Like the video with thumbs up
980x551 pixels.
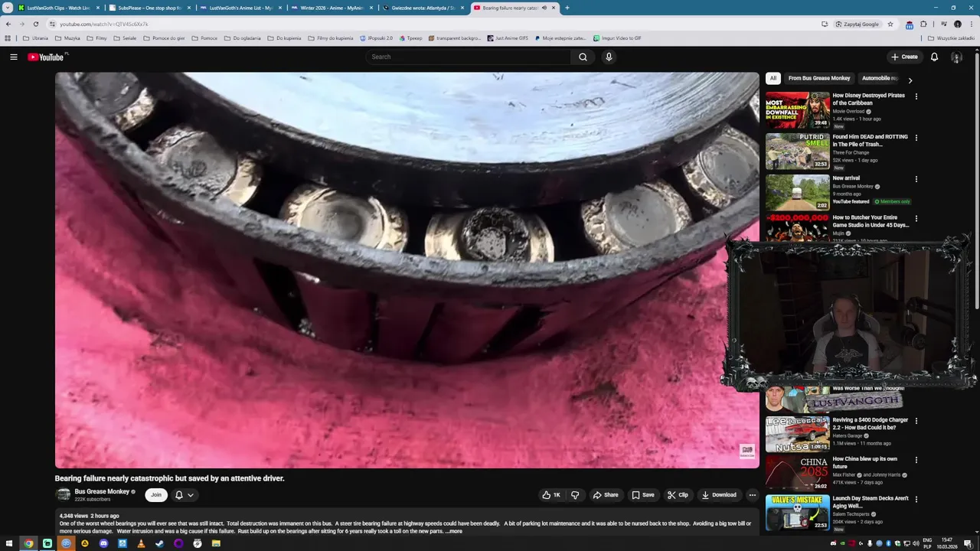click(x=550, y=495)
